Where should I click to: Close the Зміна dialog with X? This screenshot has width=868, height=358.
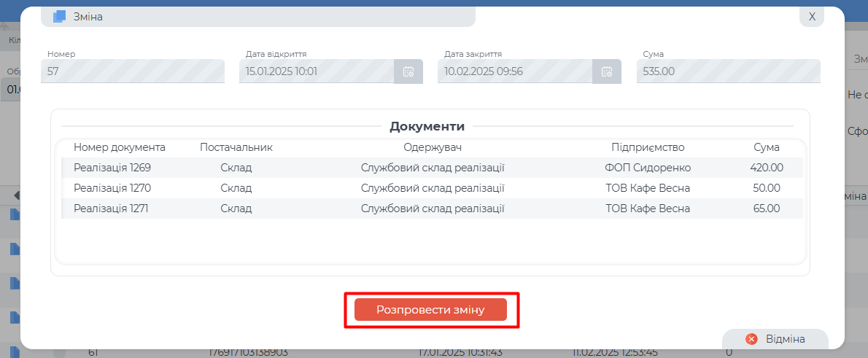click(x=812, y=16)
